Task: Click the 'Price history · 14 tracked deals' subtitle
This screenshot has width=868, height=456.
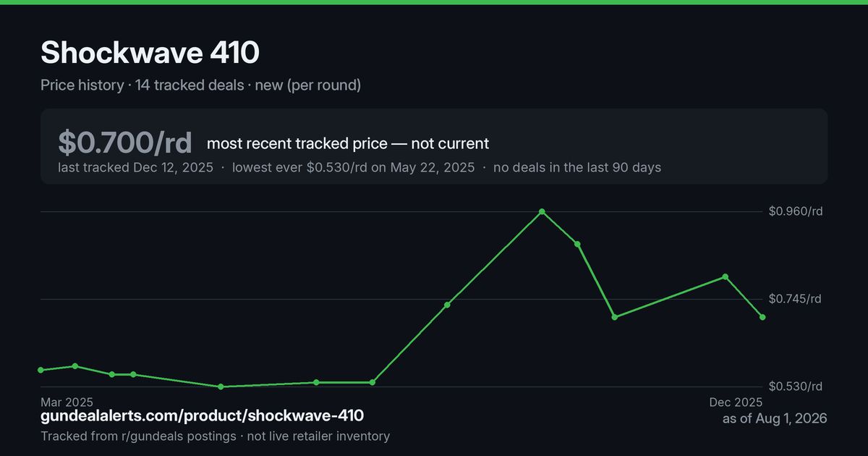Action: [x=142, y=85]
